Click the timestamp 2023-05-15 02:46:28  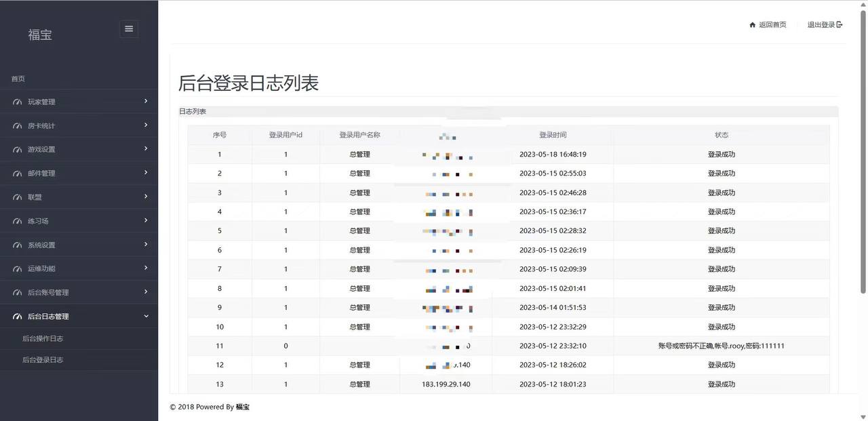[553, 193]
